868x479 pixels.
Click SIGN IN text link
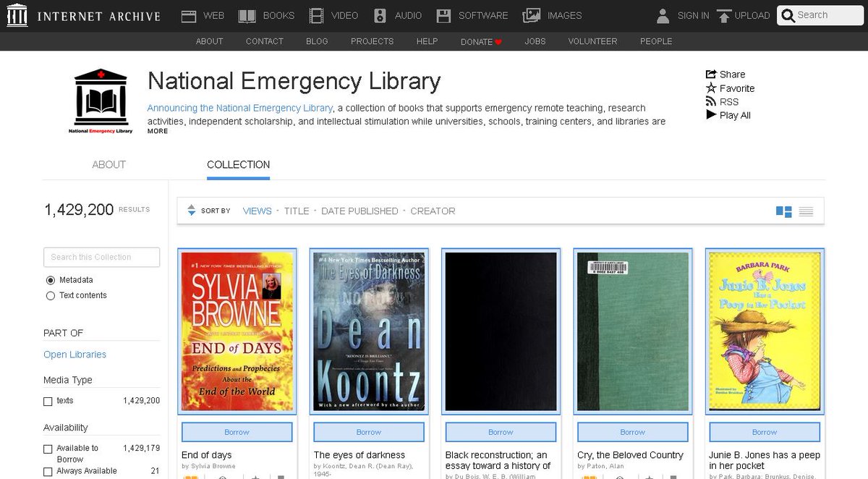pyautogui.click(x=693, y=15)
